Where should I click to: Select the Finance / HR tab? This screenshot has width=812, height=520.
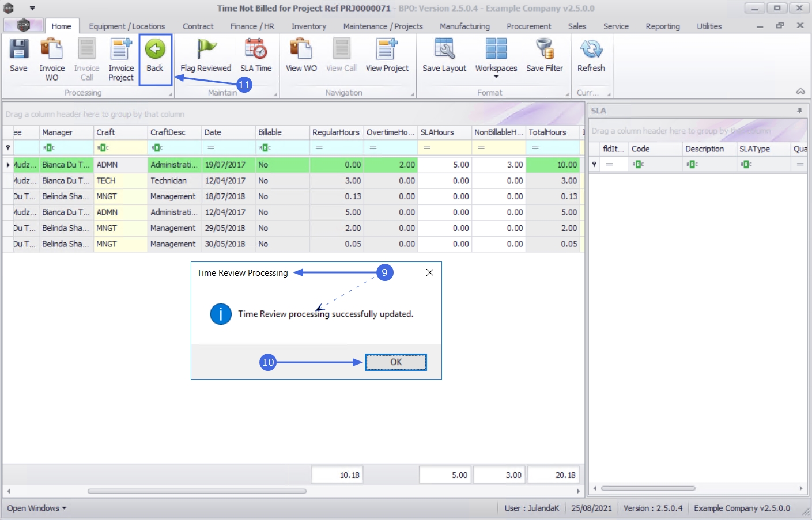[x=252, y=26]
